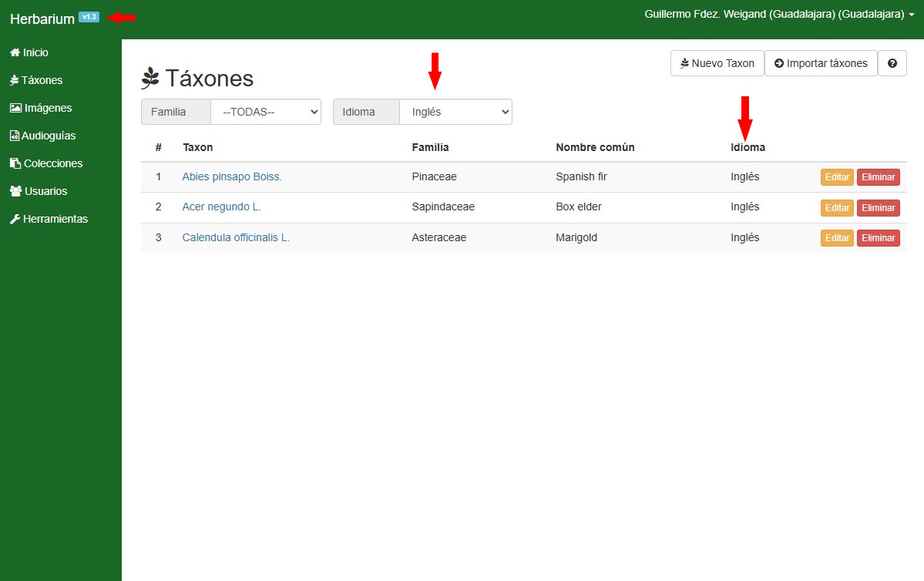Click the Nuevo Taxon button
The height and width of the screenshot is (581, 924).
(717, 63)
